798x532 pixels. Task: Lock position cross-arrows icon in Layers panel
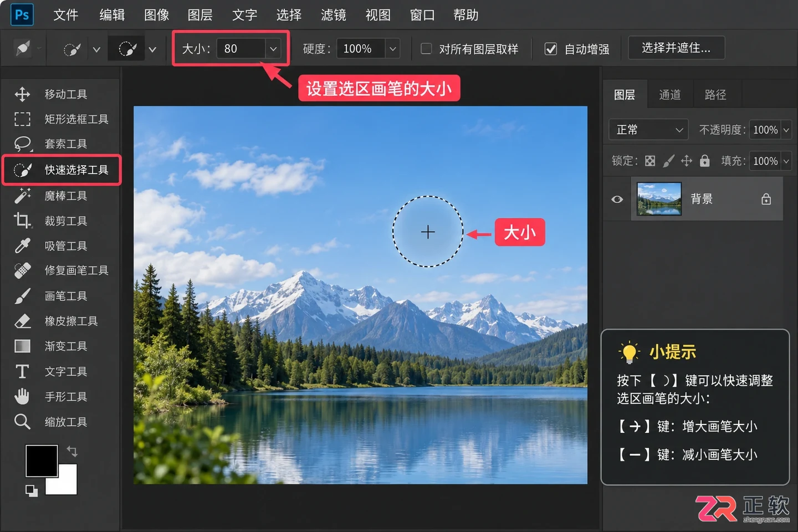click(687, 161)
